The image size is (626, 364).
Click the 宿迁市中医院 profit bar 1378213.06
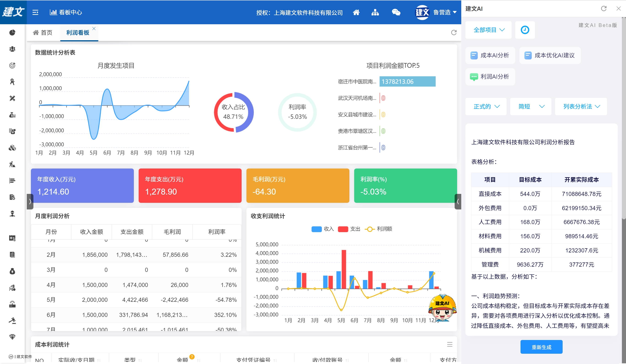pos(407,82)
